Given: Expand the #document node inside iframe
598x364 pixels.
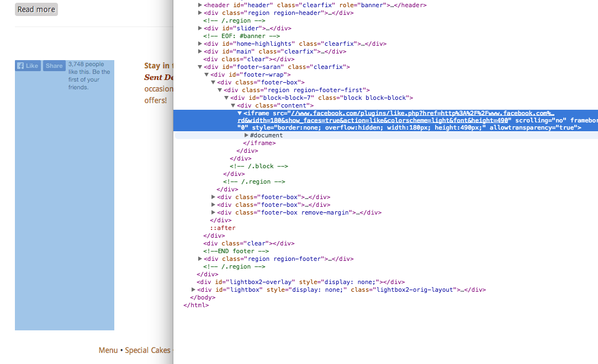Looking at the screenshot, I should click(246, 135).
